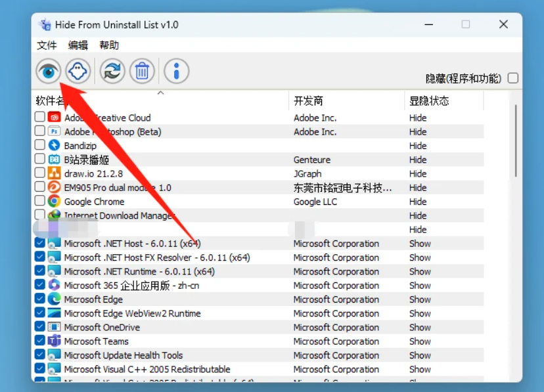The height and width of the screenshot is (392, 544).
Task: Click the .NET Host FX Resolver icon
Action: click(x=54, y=257)
